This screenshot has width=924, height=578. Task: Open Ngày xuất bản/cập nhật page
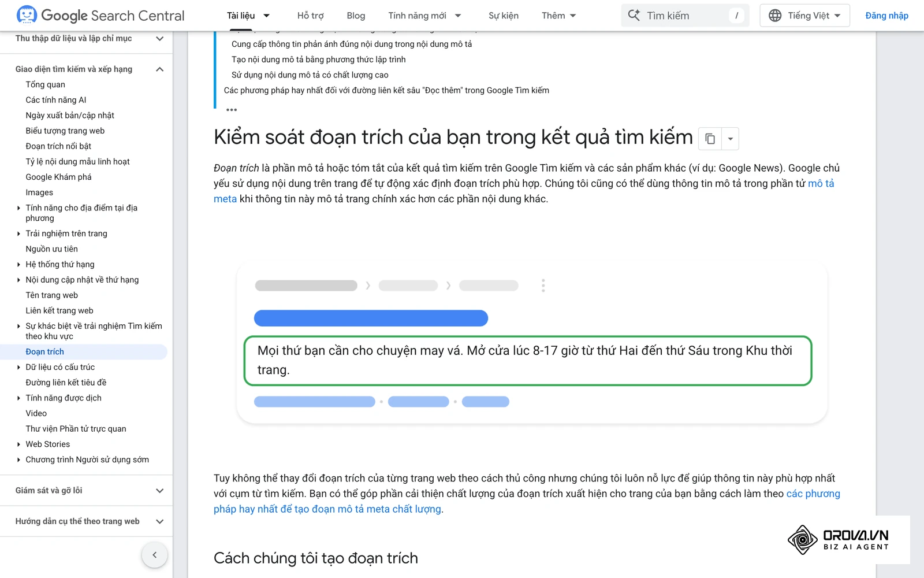tap(70, 115)
